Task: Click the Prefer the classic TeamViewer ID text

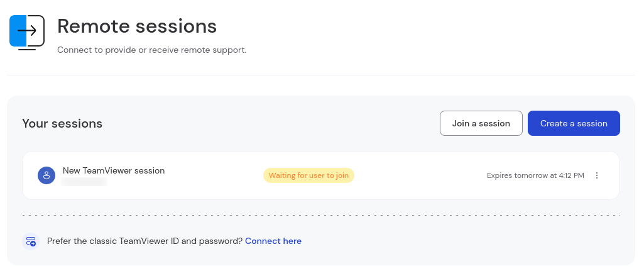Action: click(x=145, y=241)
